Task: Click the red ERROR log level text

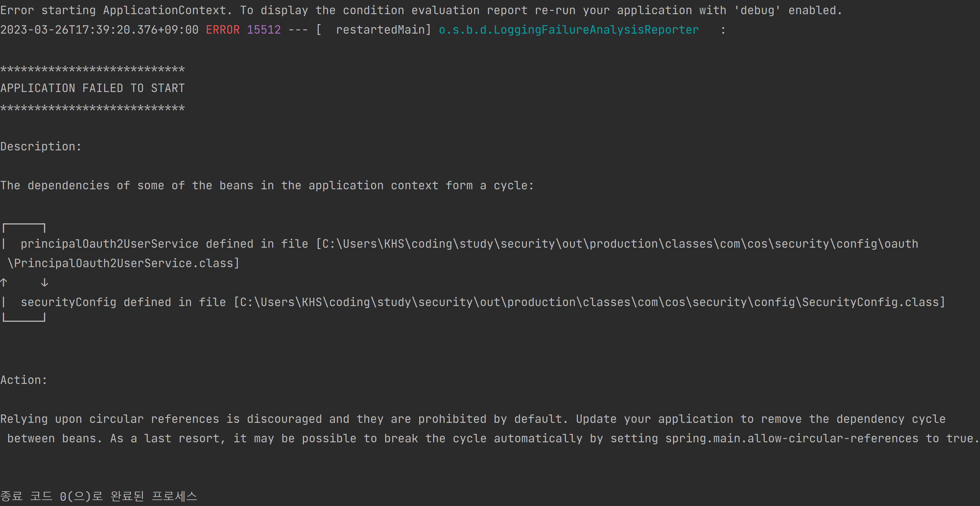Action: coord(222,30)
